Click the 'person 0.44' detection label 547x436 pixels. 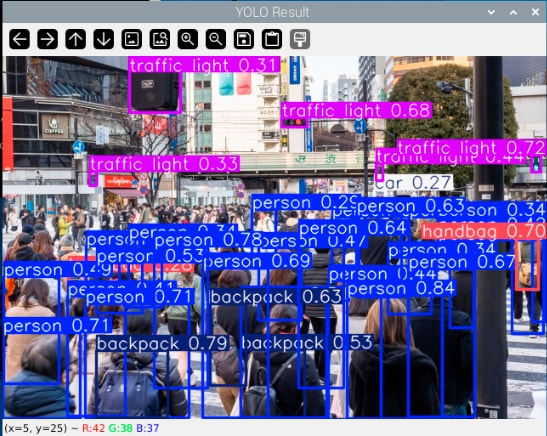[x=382, y=275]
